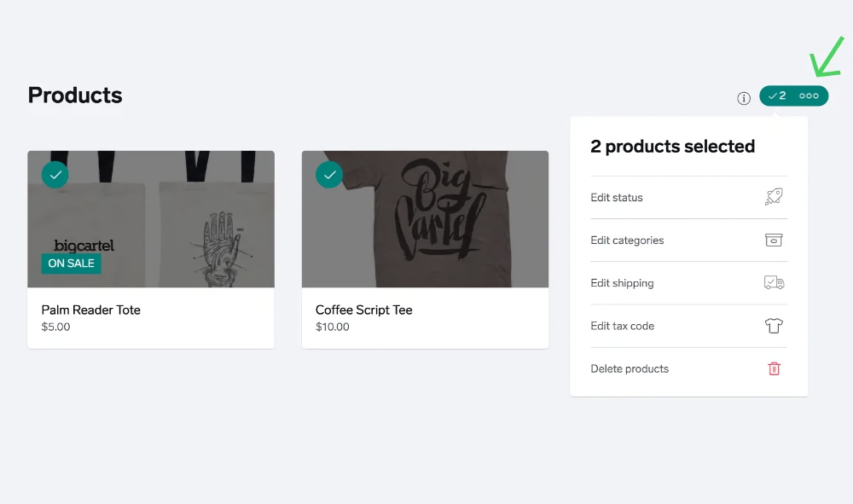Viewport: 853px width, 504px height.
Task: Click the rocket icon for Edit status
Action: tap(774, 197)
